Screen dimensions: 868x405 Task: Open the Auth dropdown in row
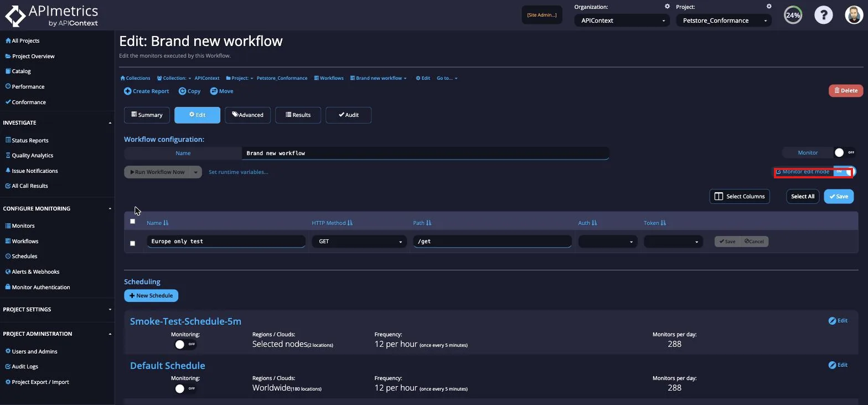(608, 242)
